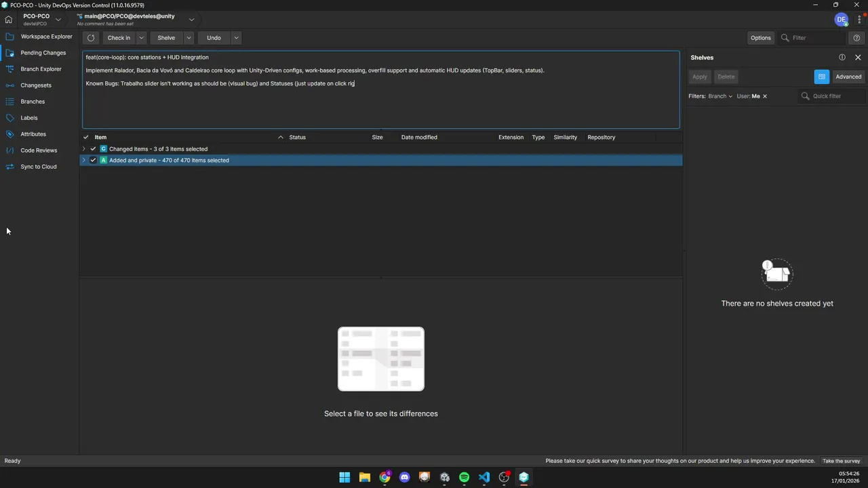The image size is (868, 488).
Task: Remove the User: Me filter
Action: 765,96
